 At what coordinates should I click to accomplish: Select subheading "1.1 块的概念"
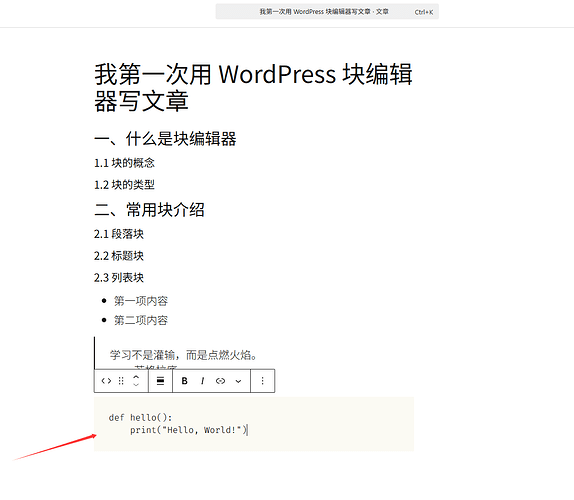[x=124, y=163]
